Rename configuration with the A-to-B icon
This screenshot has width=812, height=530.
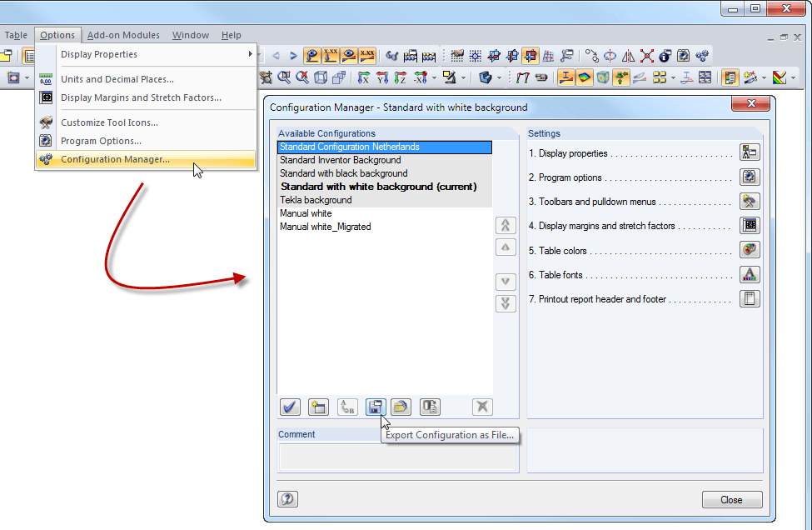tap(346, 407)
